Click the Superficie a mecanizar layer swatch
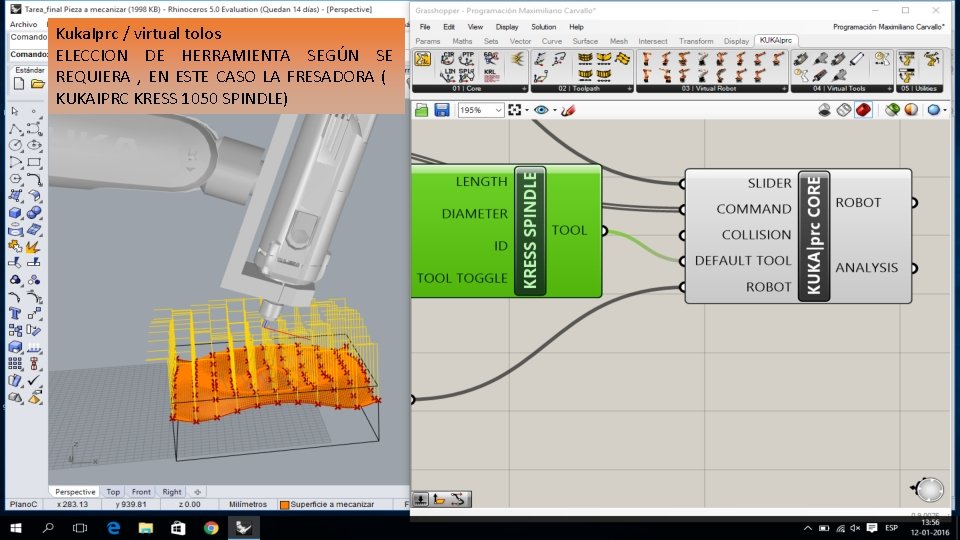The image size is (960, 540). 284,505
